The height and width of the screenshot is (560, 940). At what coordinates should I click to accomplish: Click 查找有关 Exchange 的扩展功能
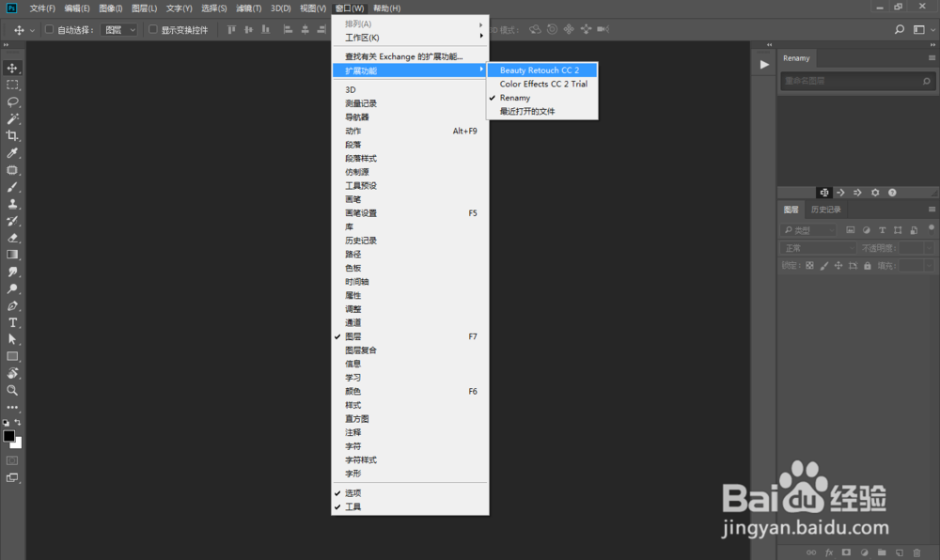click(410, 56)
